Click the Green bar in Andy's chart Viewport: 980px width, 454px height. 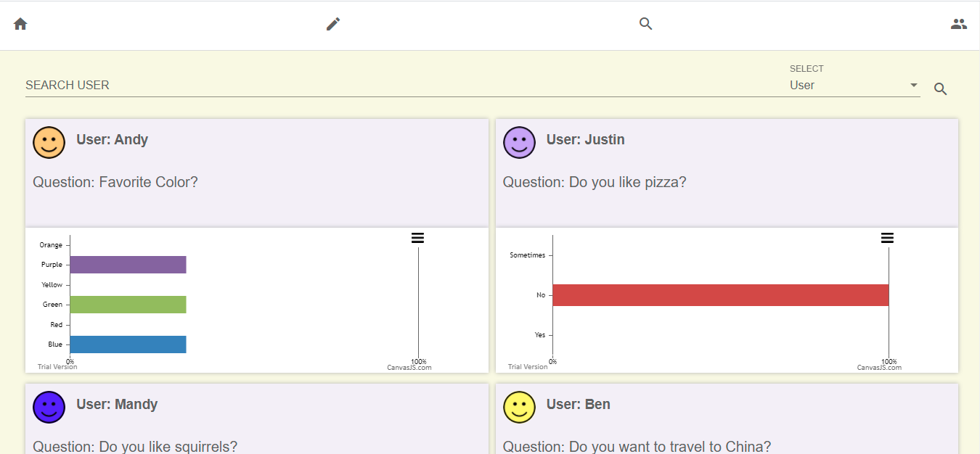click(127, 304)
